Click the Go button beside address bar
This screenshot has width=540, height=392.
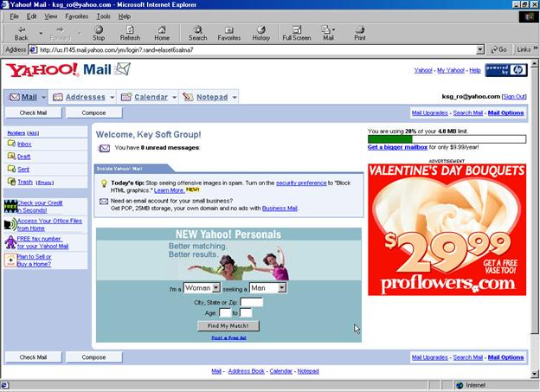pyautogui.click(x=498, y=49)
